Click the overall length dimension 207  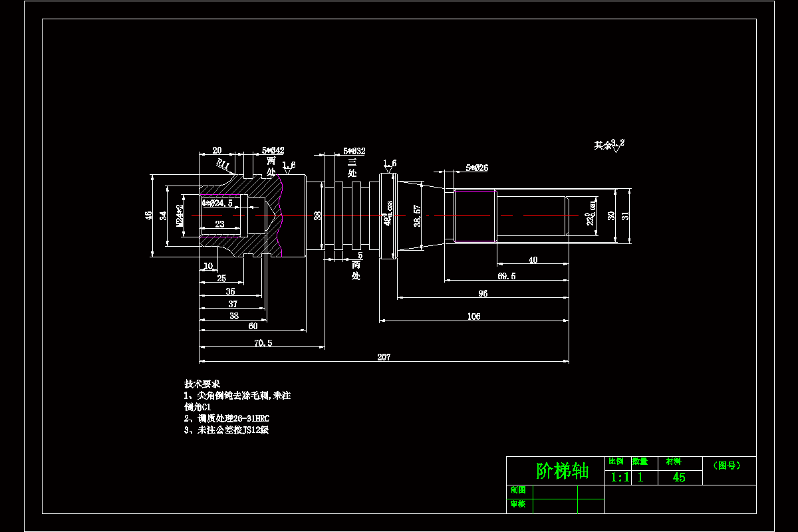tap(384, 357)
